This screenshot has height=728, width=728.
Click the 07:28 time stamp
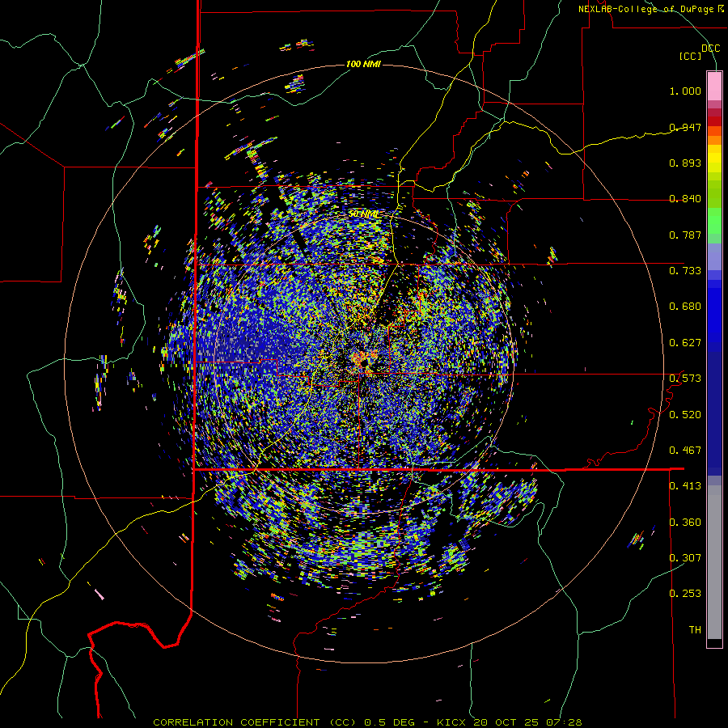(563, 722)
